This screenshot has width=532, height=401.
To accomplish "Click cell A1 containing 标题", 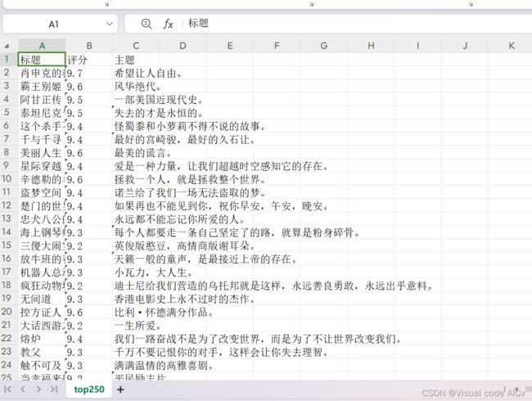I will click(x=42, y=60).
